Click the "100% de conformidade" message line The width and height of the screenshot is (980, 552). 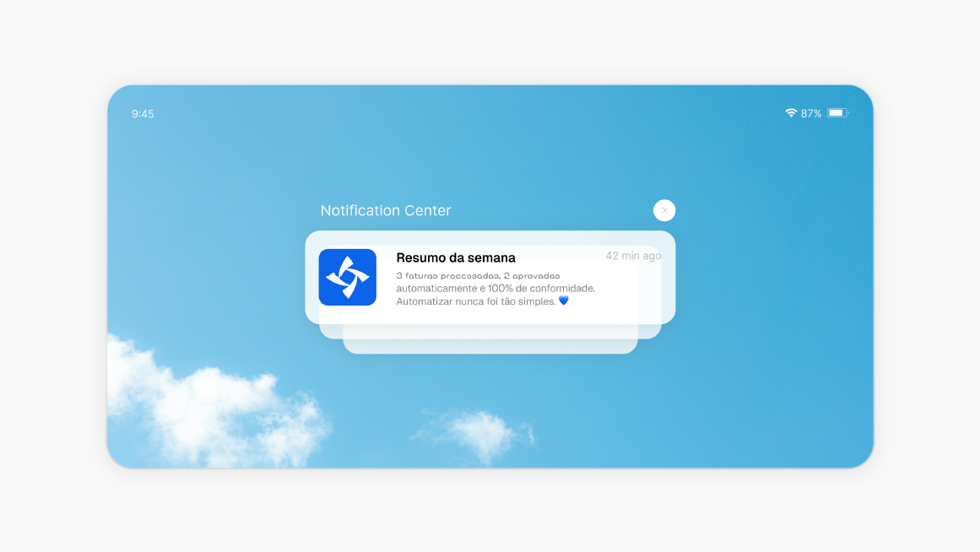pyautogui.click(x=495, y=288)
